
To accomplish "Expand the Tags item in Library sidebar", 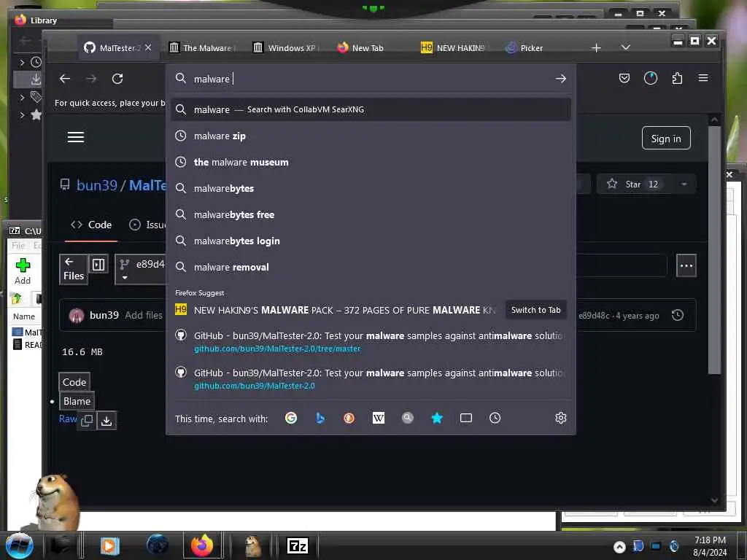I will coord(22,98).
